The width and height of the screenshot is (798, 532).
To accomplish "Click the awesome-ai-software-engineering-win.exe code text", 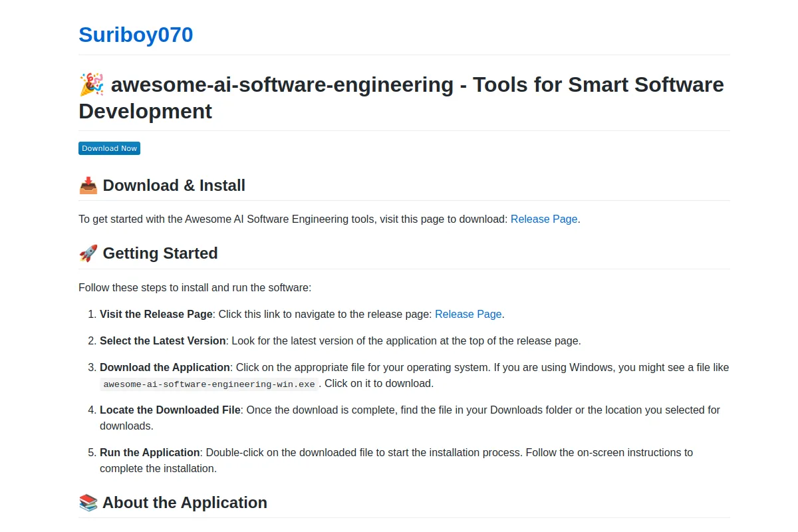I will tap(209, 384).
